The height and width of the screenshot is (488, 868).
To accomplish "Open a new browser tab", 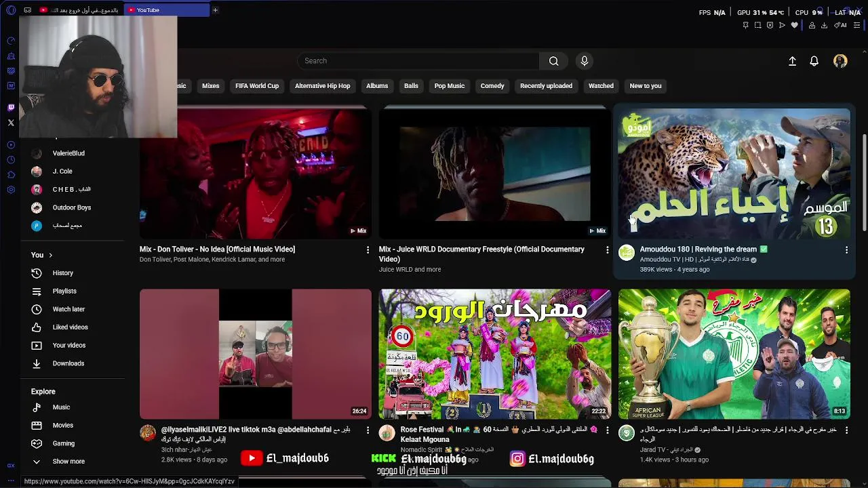I will pyautogui.click(x=215, y=10).
